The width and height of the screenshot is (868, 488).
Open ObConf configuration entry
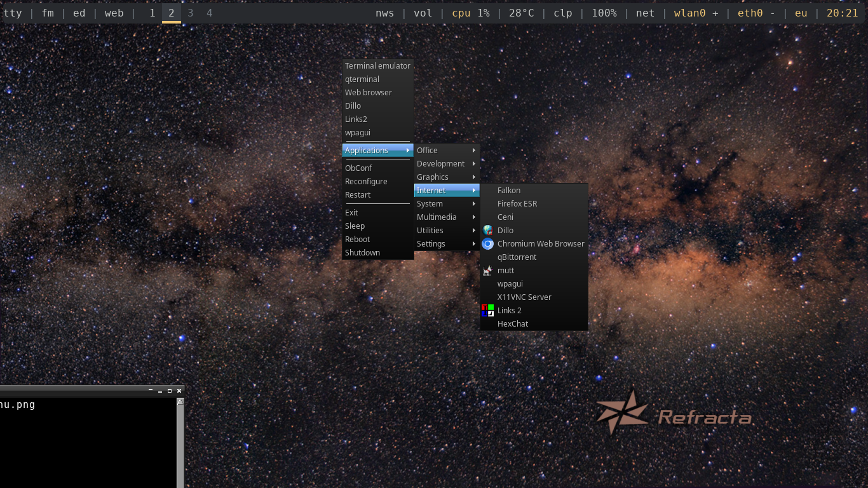point(378,168)
